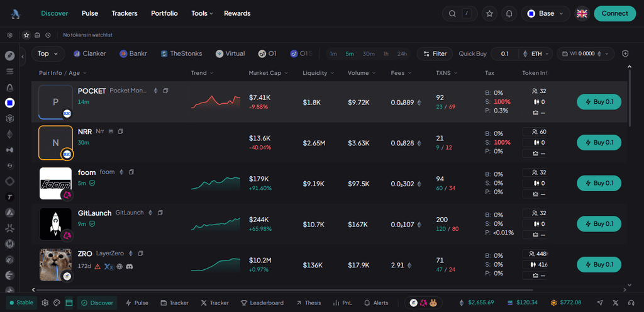Viewport: 644px width, 312px height.
Task: Click the rocket icon atop left sidebar
Action: click(x=10, y=55)
